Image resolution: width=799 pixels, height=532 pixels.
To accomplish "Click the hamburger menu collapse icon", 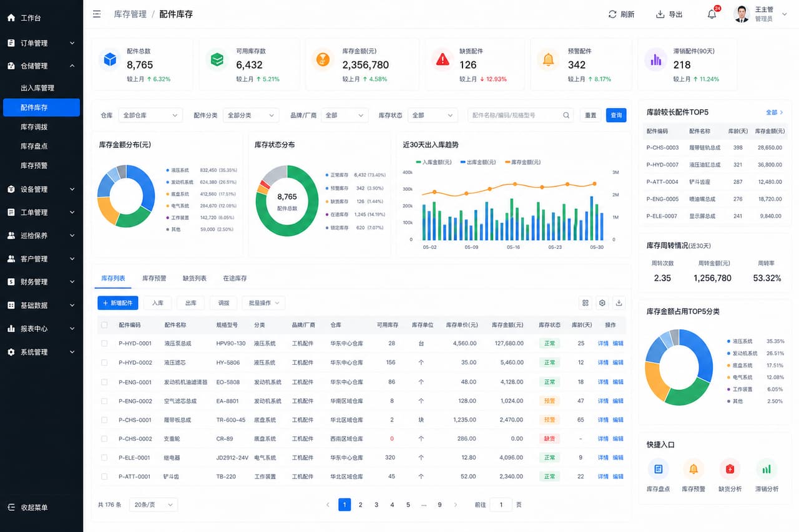I will (x=97, y=14).
